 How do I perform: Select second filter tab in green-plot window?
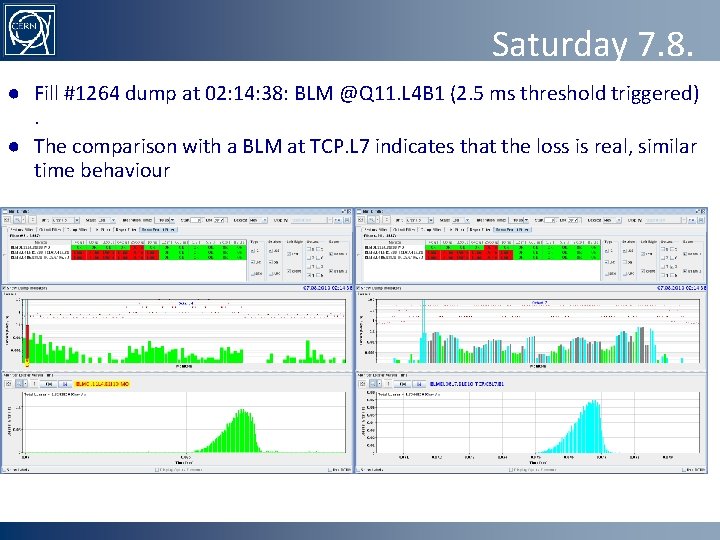(x=50, y=230)
